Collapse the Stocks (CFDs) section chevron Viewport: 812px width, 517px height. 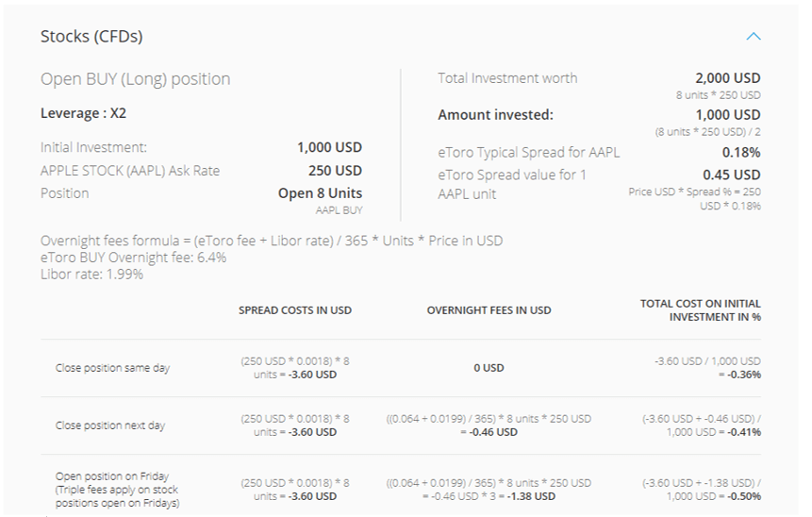click(753, 36)
